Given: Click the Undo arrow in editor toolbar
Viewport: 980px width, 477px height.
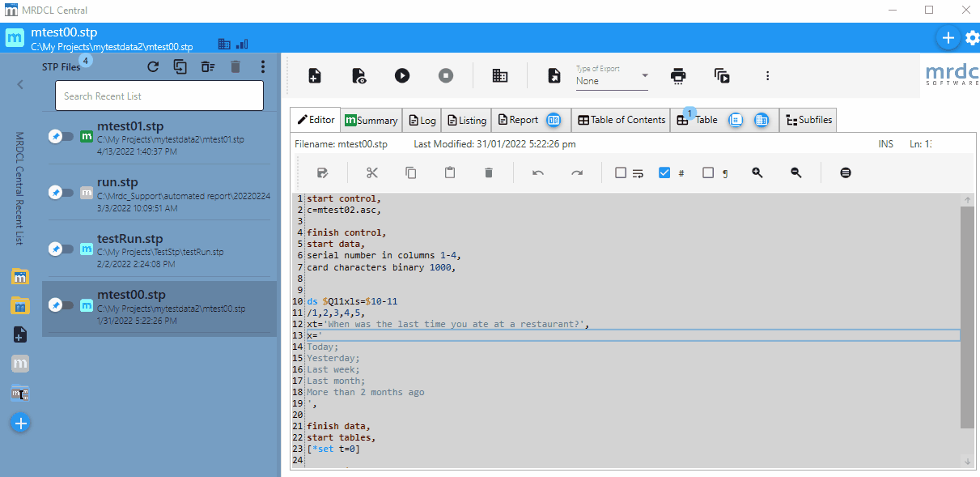Looking at the screenshot, I should click(x=538, y=172).
